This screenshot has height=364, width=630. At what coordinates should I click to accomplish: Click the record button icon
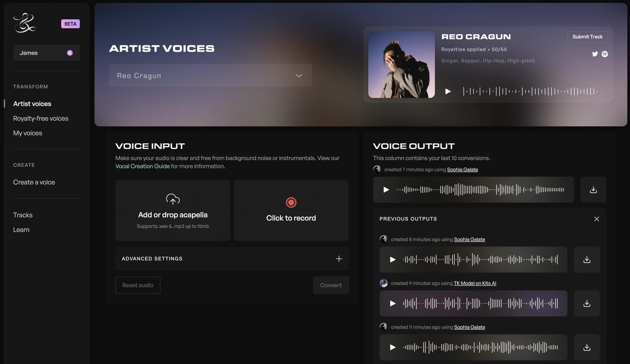pyautogui.click(x=291, y=202)
